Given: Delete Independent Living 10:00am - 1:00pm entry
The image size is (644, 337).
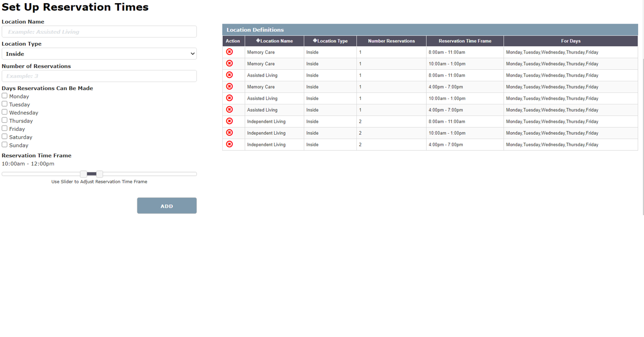Looking at the screenshot, I should [x=230, y=133].
